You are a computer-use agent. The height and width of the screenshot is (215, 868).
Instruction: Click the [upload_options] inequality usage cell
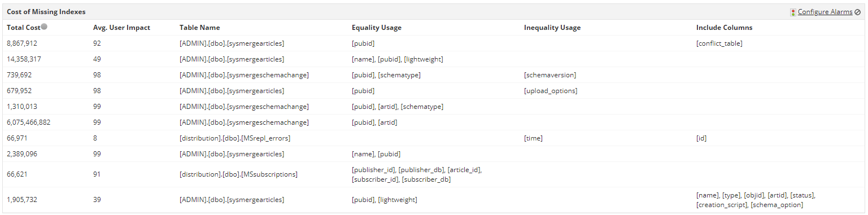tap(551, 91)
